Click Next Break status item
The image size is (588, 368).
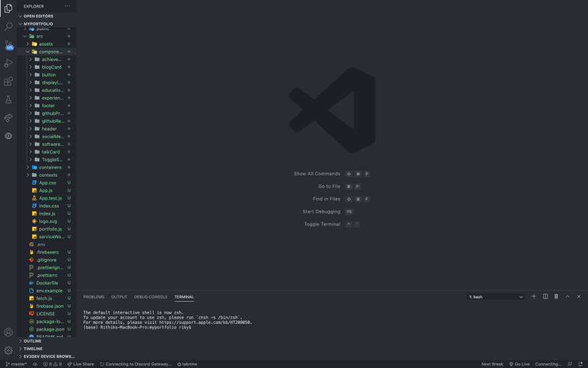click(x=492, y=364)
